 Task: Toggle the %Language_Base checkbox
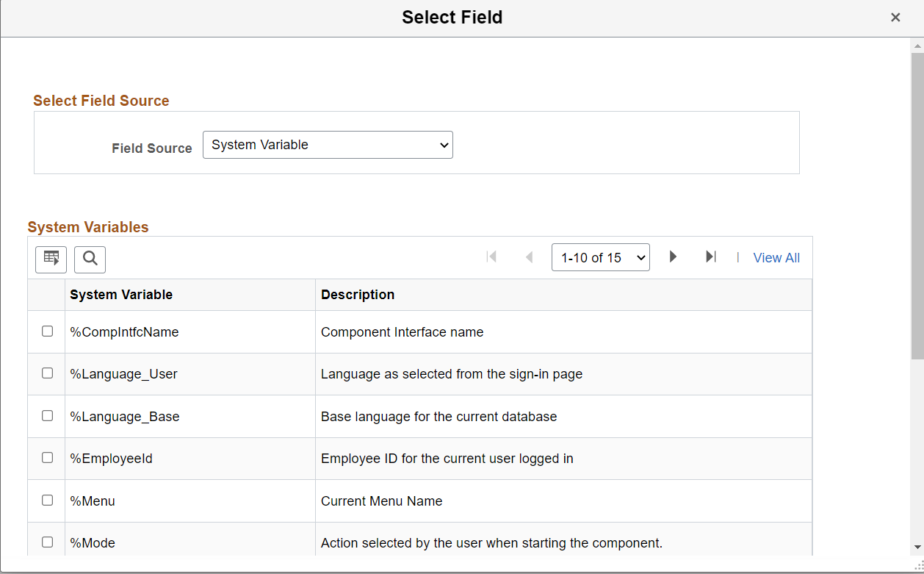pyautogui.click(x=48, y=416)
